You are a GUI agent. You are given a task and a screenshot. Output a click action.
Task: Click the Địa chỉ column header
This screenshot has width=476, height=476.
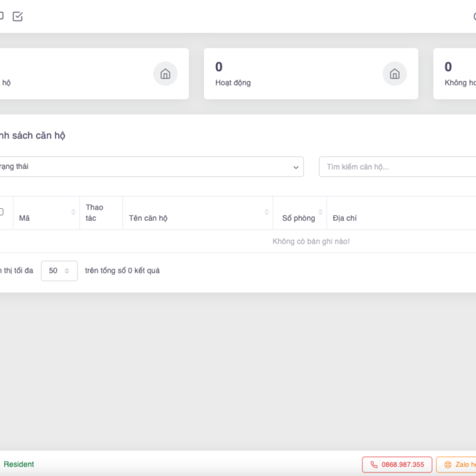point(345,218)
